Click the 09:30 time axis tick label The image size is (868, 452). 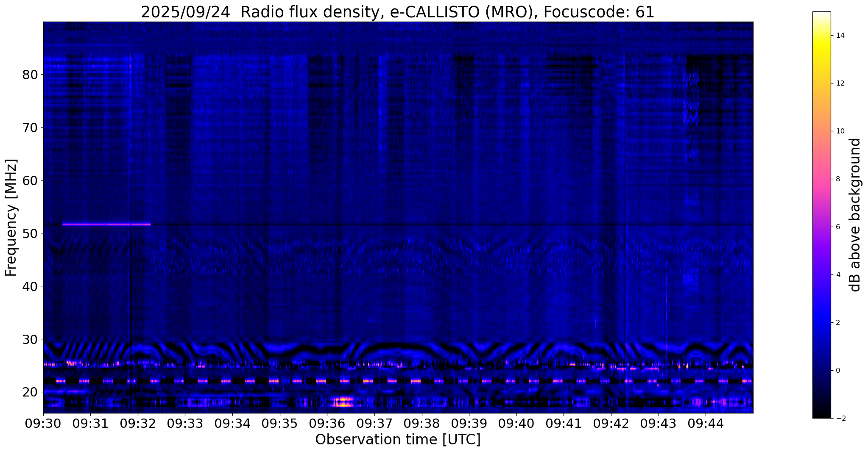[43, 423]
